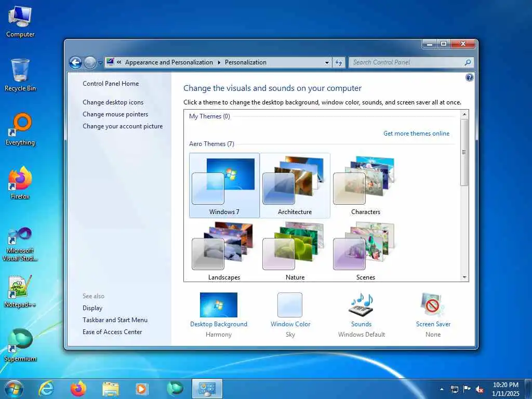Open Sounds settings
Image resolution: width=532 pixels, height=399 pixels.
pyautogui.click(x=362, y=314)
